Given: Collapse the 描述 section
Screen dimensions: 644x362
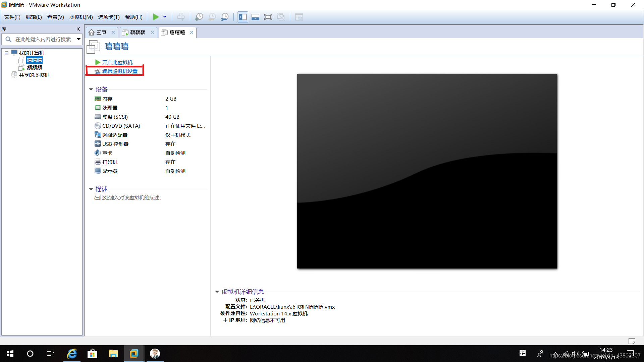Looking at the screenshot, I should tap(91, 189).
